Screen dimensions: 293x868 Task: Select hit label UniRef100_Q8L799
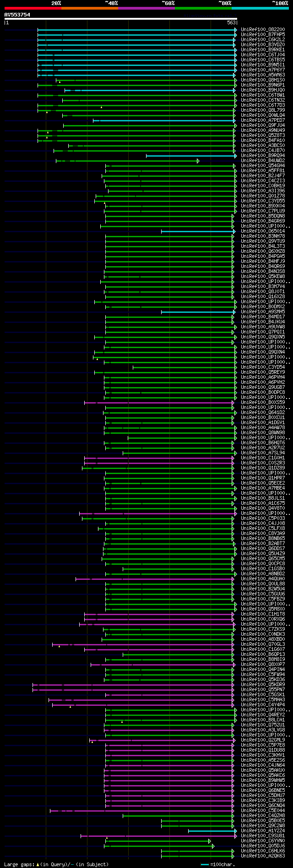(x=263, y=110)
